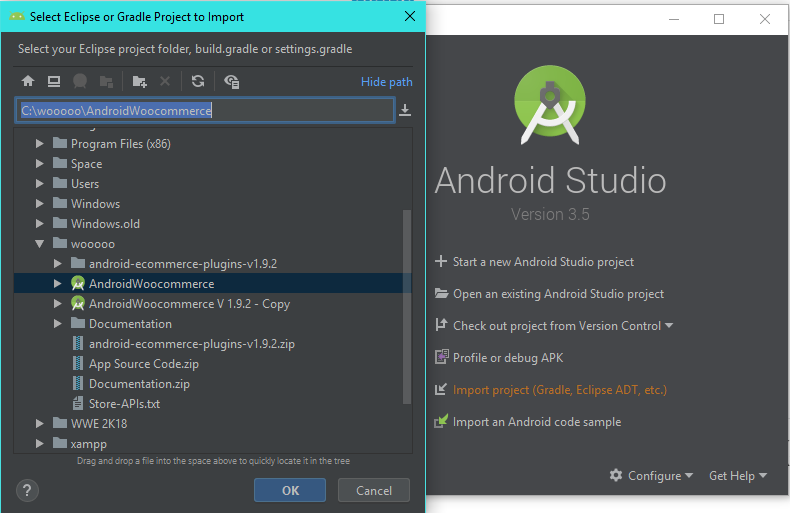The image size is (790, 513).
Task: Select the Users folder row
Action: [x=213, y=183]
